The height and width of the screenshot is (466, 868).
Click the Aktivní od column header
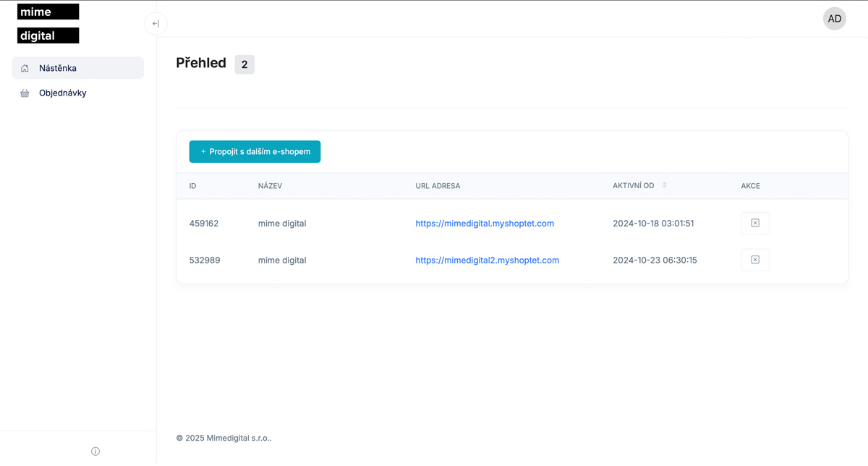tap(633, 186)
